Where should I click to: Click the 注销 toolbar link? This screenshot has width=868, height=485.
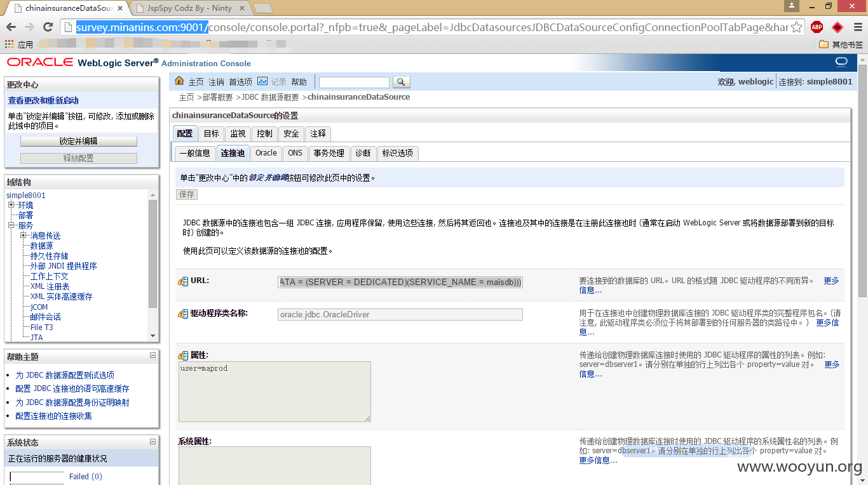pos(217,82)
